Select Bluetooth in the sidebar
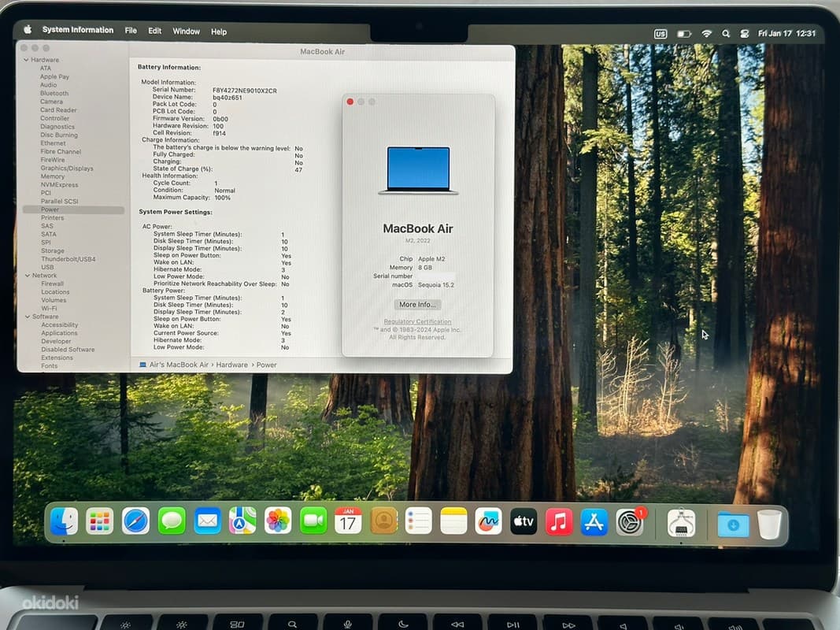 point(54,93)
